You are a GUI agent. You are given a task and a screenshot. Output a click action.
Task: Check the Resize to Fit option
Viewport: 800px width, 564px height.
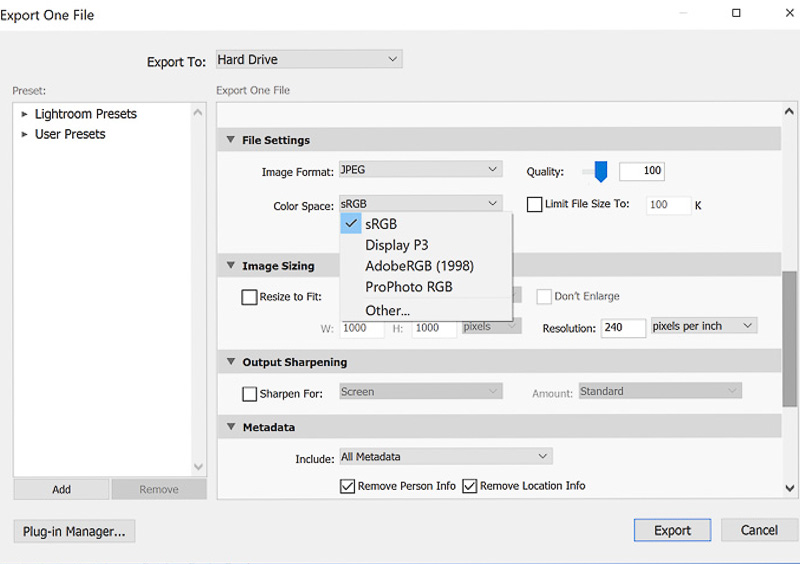click(249, 297)
